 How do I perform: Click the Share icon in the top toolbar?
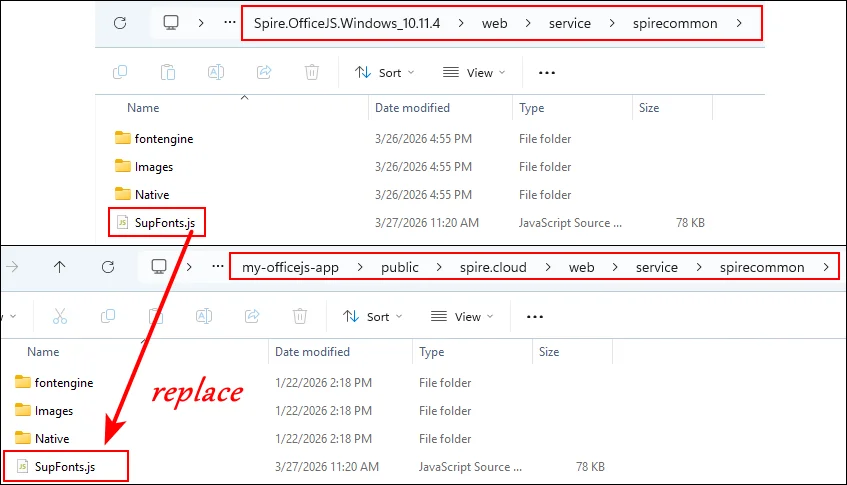coord(265,72)
